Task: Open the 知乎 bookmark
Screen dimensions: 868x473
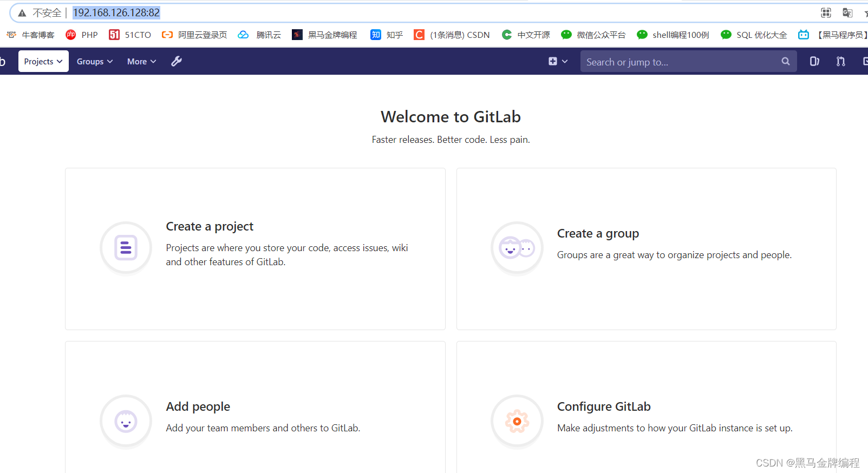Action: point(387,35)
